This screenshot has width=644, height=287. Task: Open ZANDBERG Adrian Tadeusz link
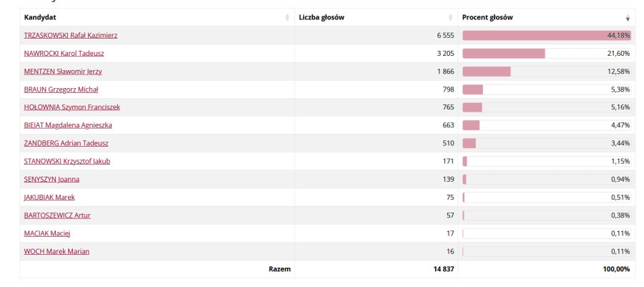pos(66,143)
